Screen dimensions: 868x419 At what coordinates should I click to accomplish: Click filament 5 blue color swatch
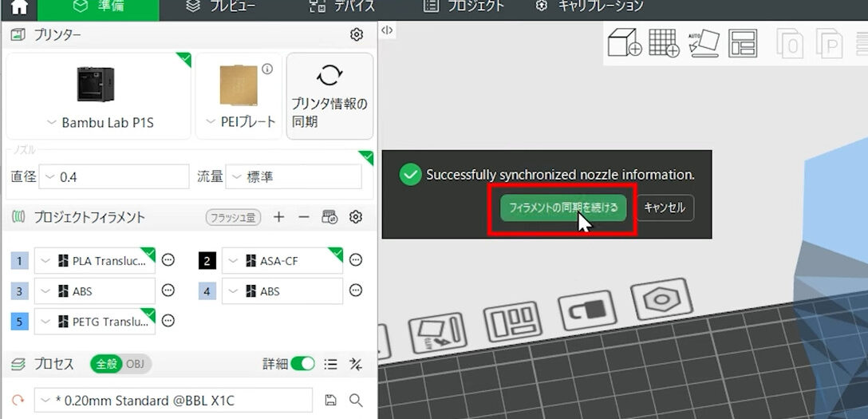[19, 321]
